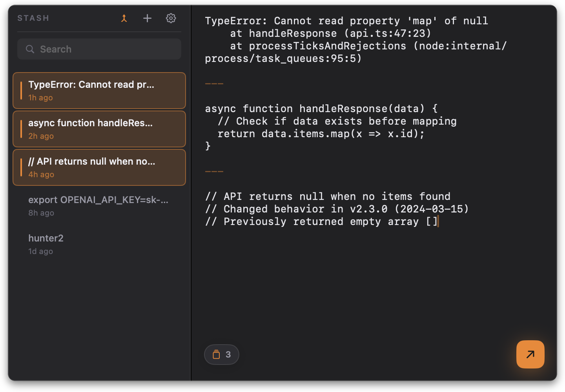Open the stash counter badge showing 3
The width and height of the screenshot is (565, 392).
tap(222, 354)
